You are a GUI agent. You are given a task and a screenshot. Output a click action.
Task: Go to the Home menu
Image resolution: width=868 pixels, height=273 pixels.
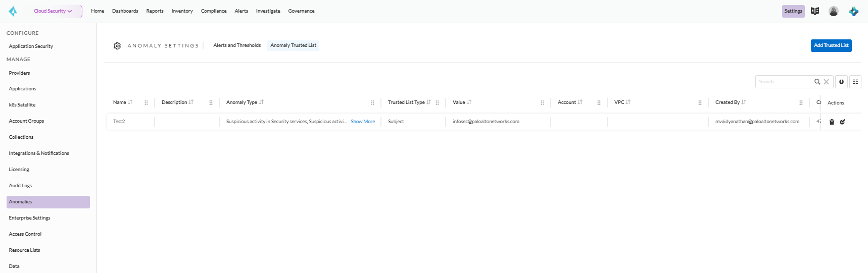98,11
